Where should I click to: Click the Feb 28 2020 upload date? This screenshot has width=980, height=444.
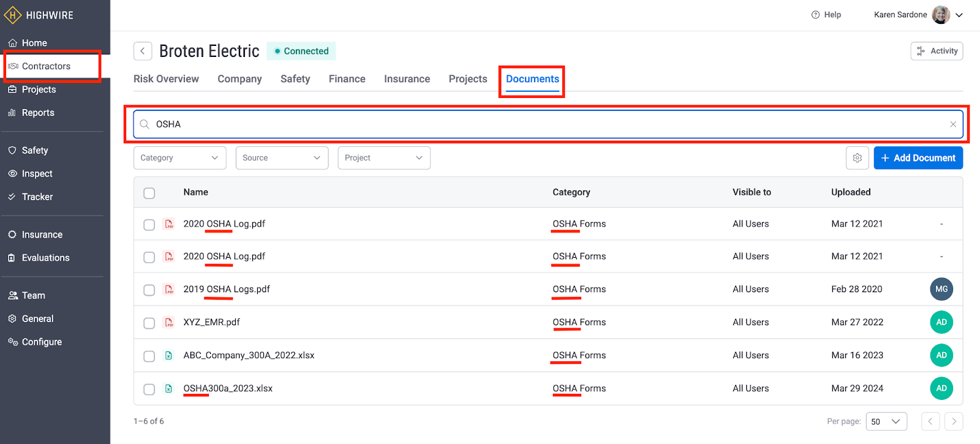click(x=856, y=289)
